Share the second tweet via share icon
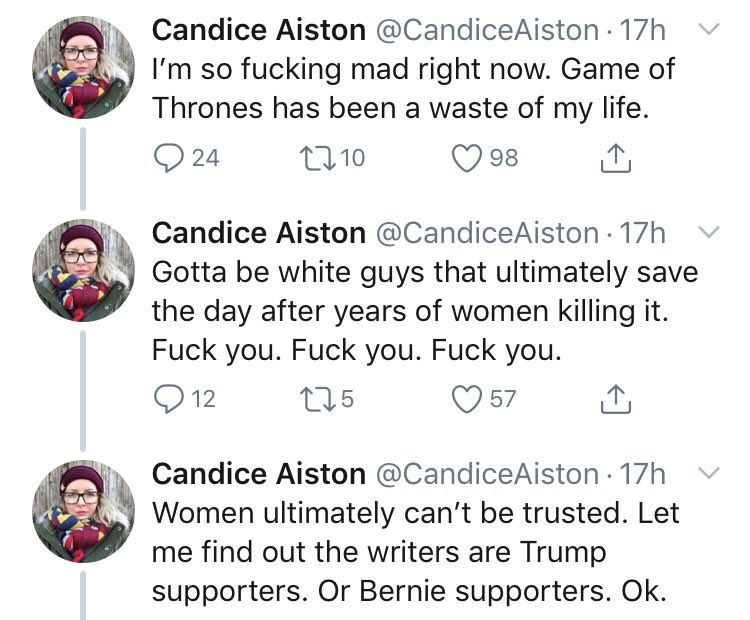 (616, 399)
